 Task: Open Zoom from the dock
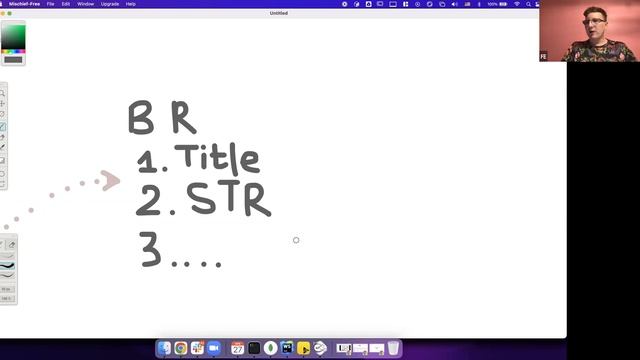pos(214,348)
